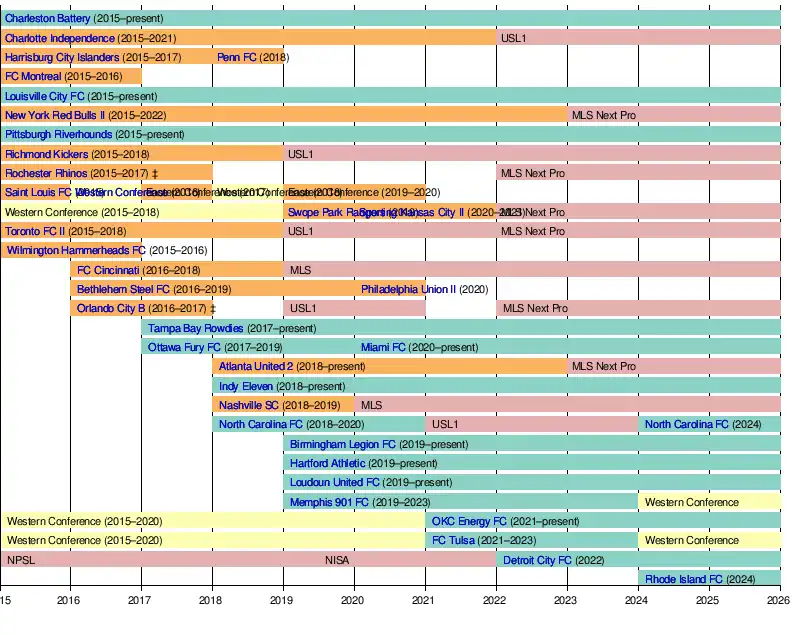The image size is (800, 635).
Task: Open the Hartford Athletic link
Action: click(327, 463)
